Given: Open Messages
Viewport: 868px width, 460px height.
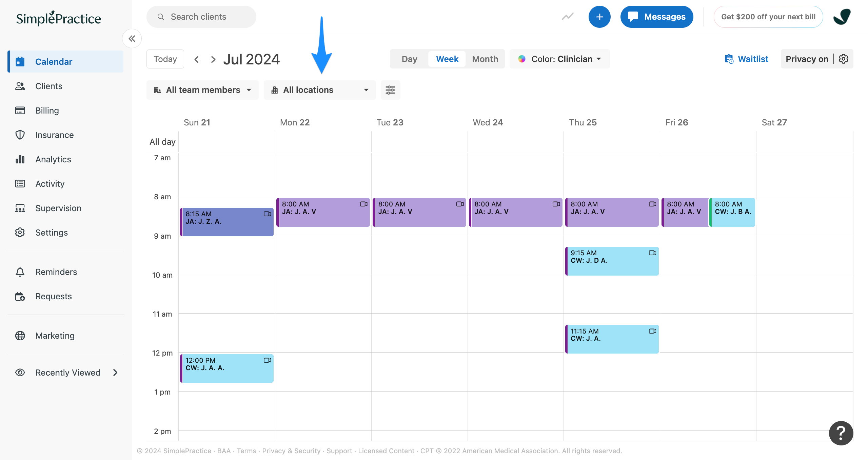Looking at the screenshot, I should click(x=657, y=17).
